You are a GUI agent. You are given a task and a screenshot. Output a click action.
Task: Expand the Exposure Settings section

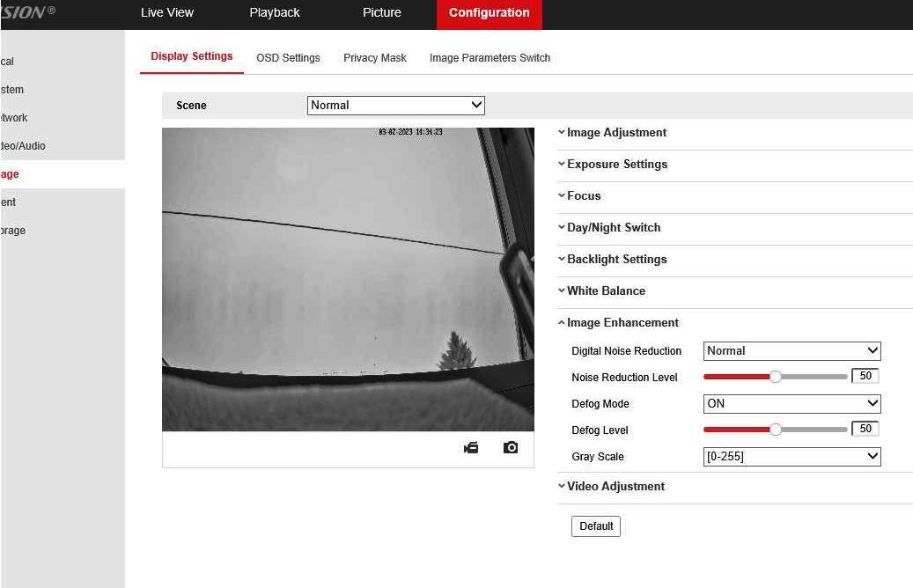(616, 165)
